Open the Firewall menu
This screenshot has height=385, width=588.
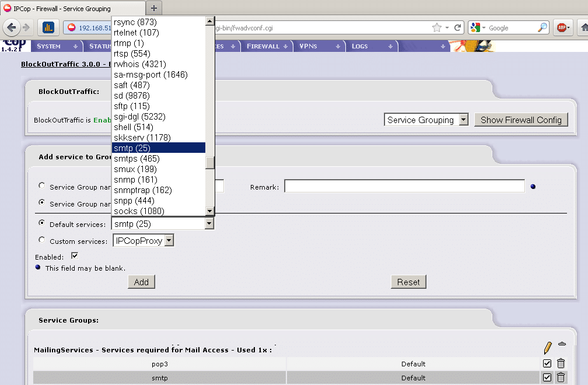coord(263,46)
